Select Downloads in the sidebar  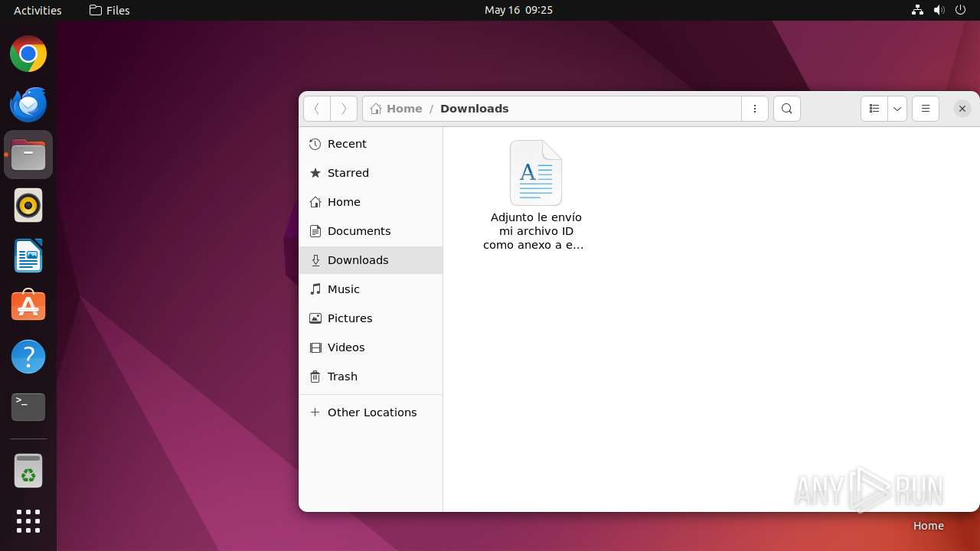point(371,260)
